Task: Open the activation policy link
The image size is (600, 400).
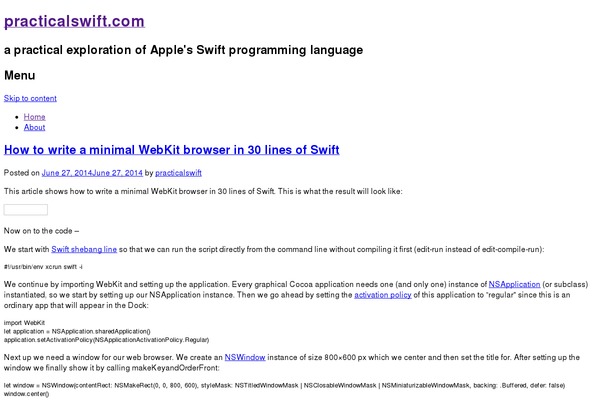Action: 383,295
